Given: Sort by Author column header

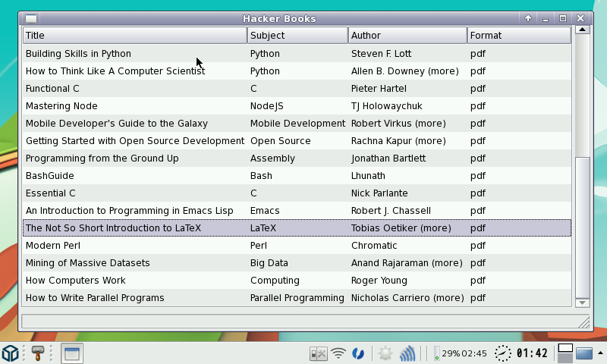Looking at the screenshot, I should [407, 36].
